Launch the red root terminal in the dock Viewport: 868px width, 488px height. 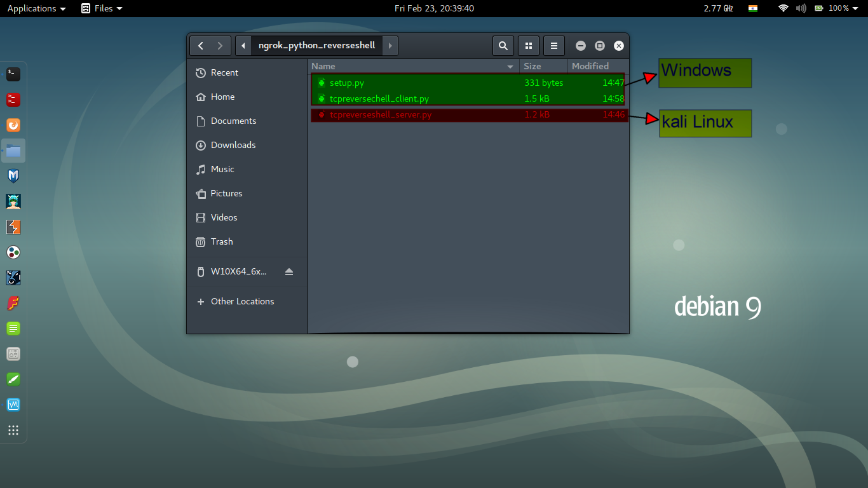tap(13, 100)
